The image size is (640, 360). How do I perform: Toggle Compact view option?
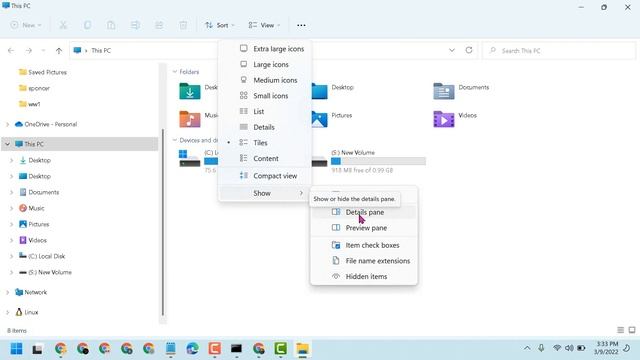[265, 176]
